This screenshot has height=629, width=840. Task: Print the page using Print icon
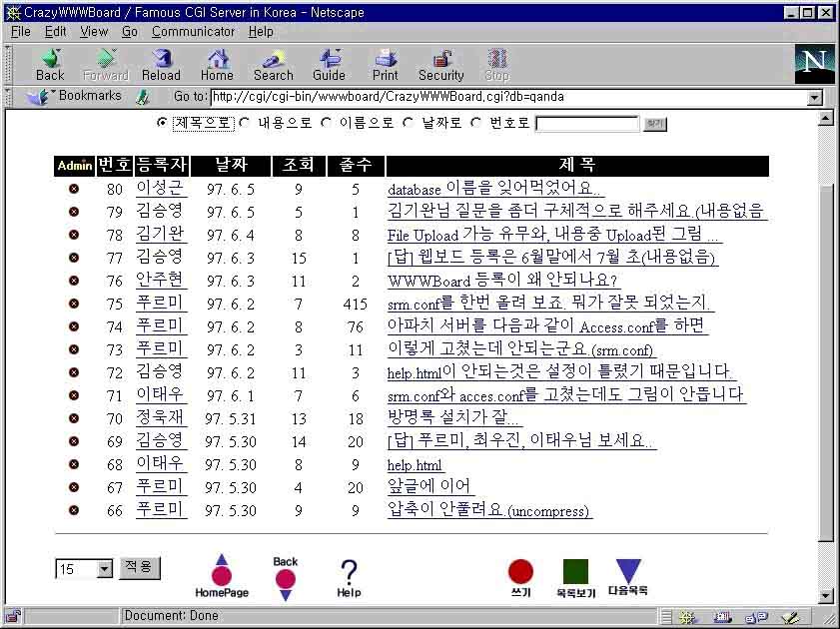coord(386,65)
